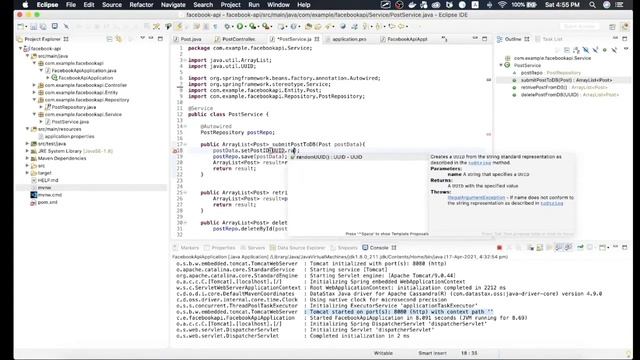Click Display Selected Console icon
The width and height of the screenshot is (640, 360).
pos(590,247)
